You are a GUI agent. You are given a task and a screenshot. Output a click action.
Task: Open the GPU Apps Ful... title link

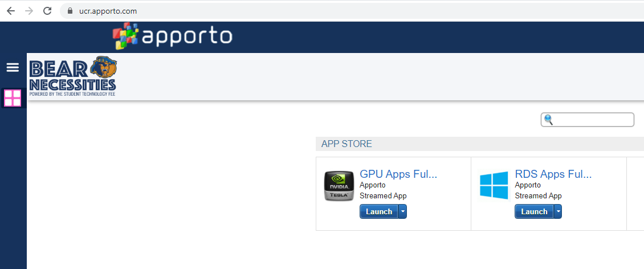click(x=398, y=174)
